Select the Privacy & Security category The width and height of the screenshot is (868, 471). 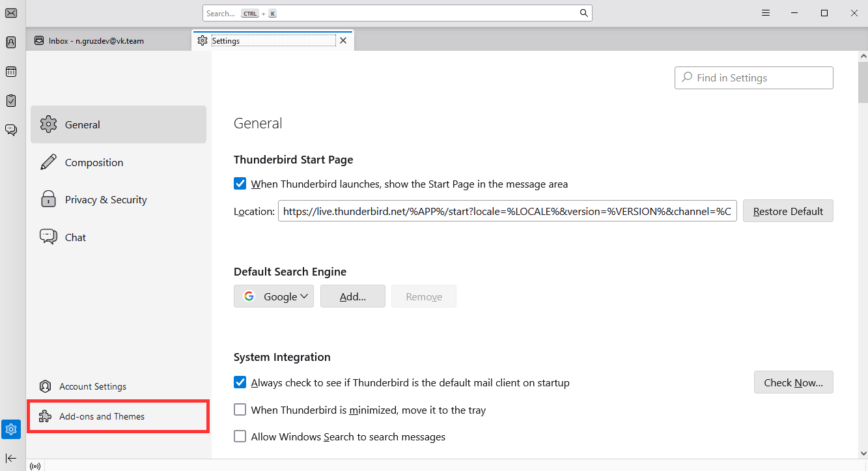point(105,200)
